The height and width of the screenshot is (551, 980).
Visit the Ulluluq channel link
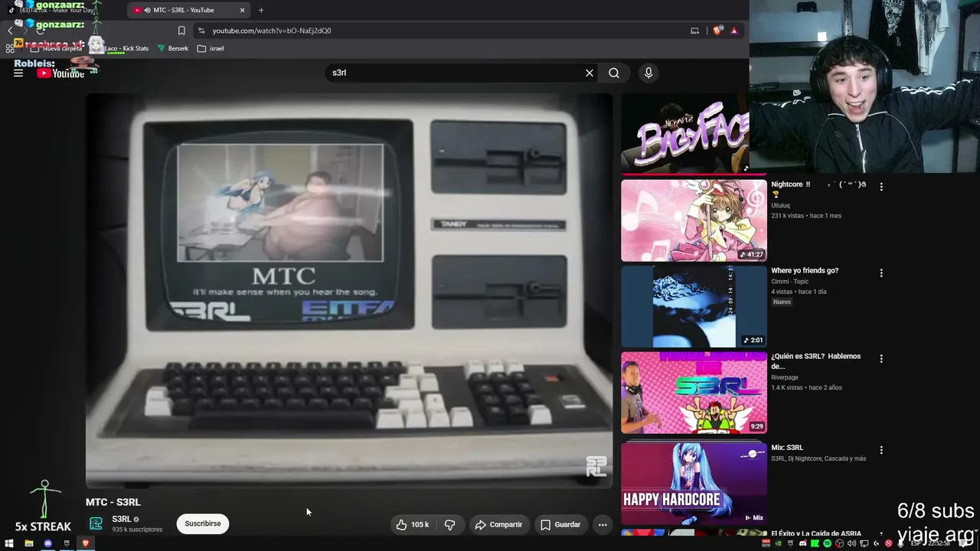coord(780,205)
